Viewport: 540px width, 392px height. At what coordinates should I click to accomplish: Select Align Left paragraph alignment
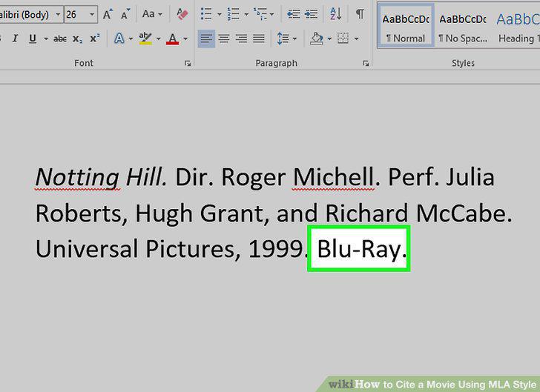click(206, 39)
